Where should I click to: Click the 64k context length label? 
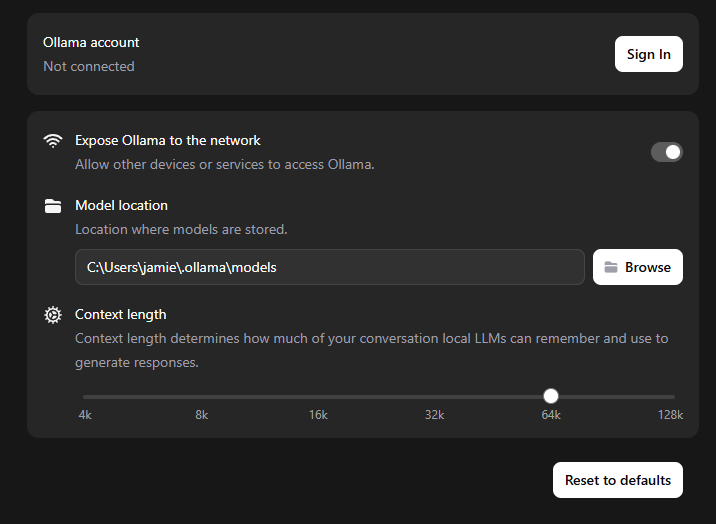[x=551, y=415]
